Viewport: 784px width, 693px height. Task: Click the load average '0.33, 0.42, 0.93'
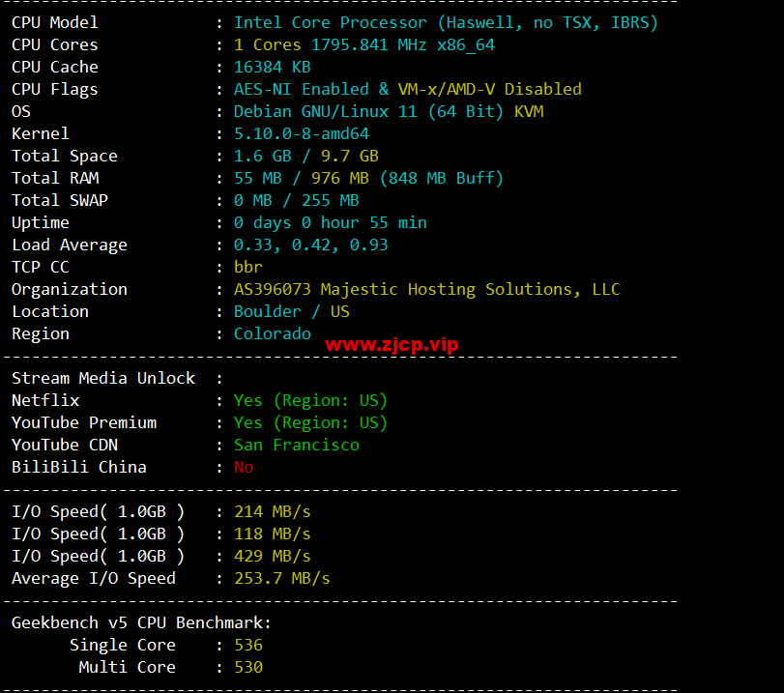point(311,245)
